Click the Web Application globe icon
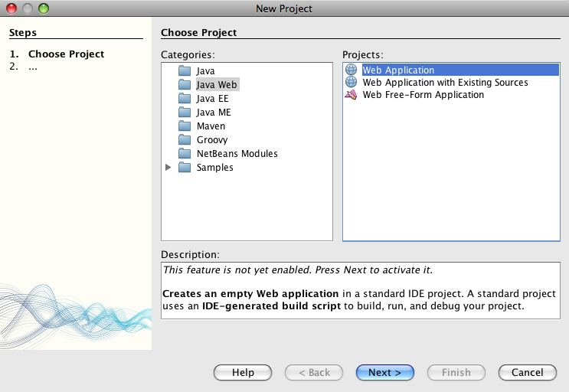 (x=352, y=70)
